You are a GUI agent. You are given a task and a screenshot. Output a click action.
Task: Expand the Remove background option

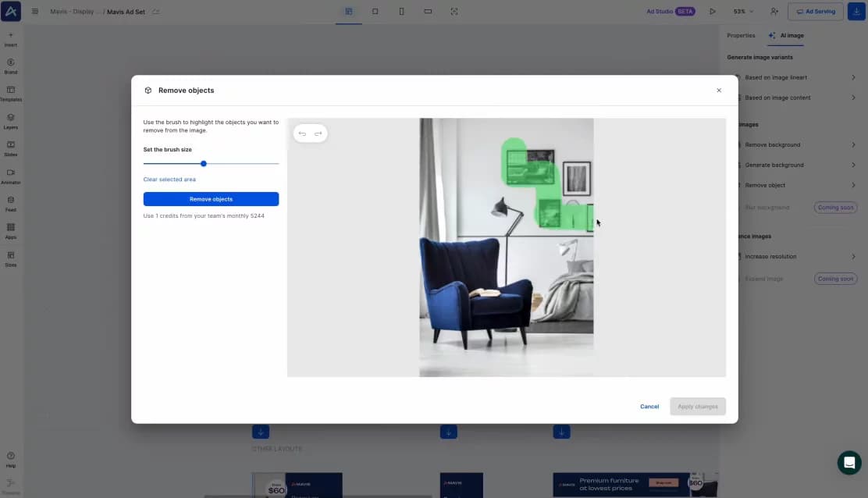[796, 145]
